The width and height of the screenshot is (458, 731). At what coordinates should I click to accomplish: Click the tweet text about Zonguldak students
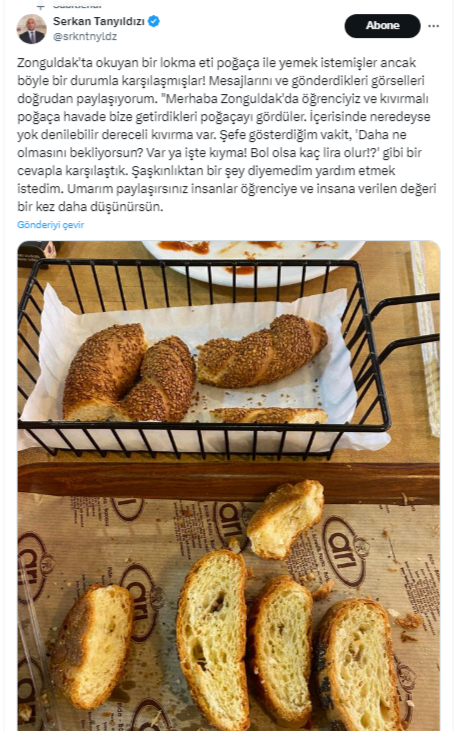[x=227, y=134]
